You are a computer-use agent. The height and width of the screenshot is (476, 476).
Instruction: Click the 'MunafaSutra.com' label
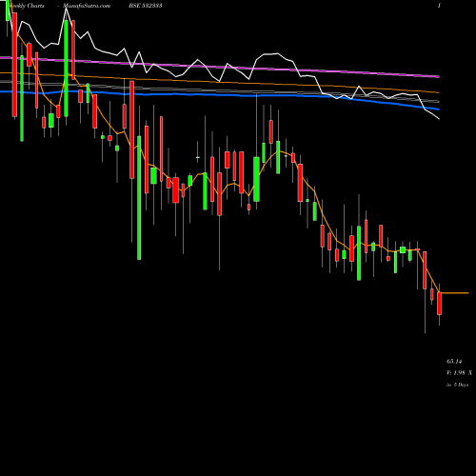pyautogui.click(x=87, y=6)
